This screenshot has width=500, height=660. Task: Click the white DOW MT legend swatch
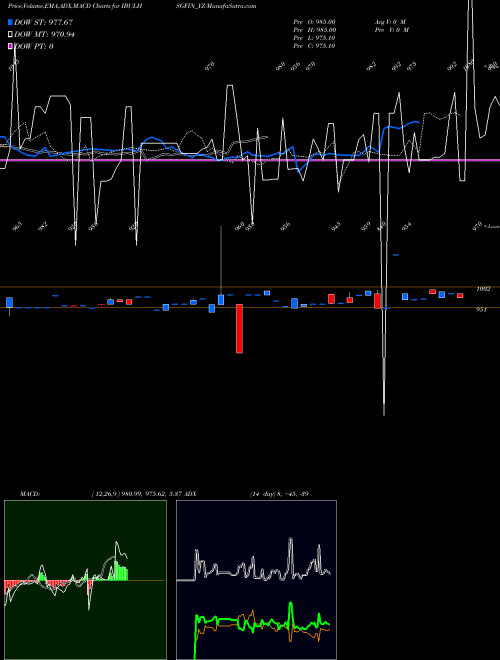point(10,35)
